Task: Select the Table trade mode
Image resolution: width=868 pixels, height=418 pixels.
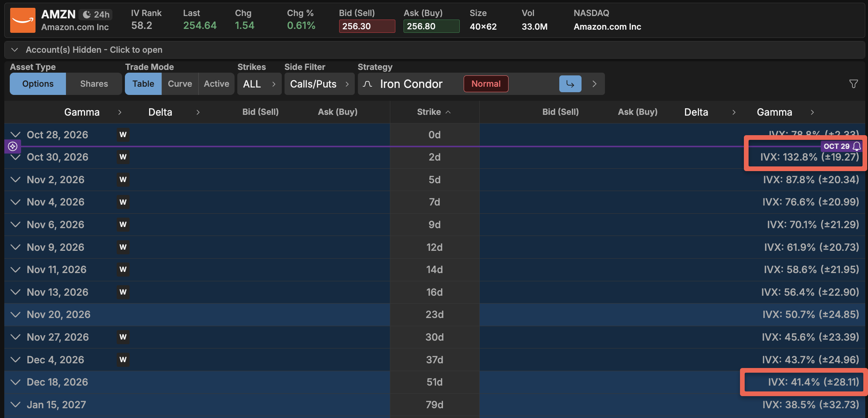Action: coord(143,84)
